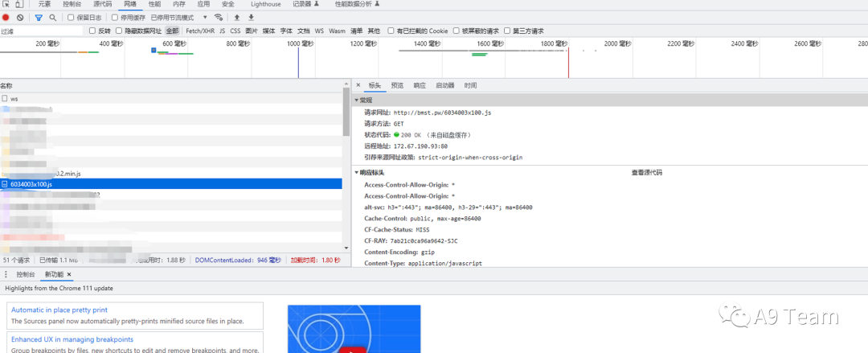Filter requests by WS type
868x353 pixels.
click(319, 31)
